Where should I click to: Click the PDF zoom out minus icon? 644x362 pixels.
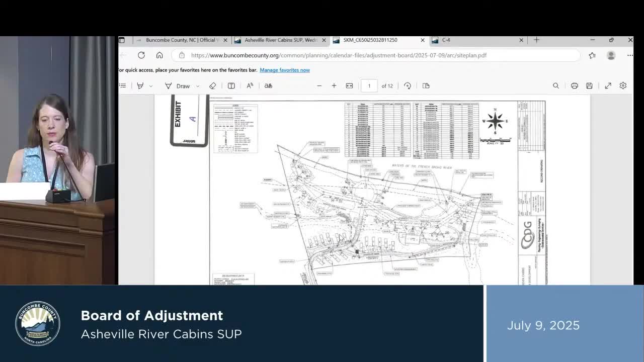point(319,86)
